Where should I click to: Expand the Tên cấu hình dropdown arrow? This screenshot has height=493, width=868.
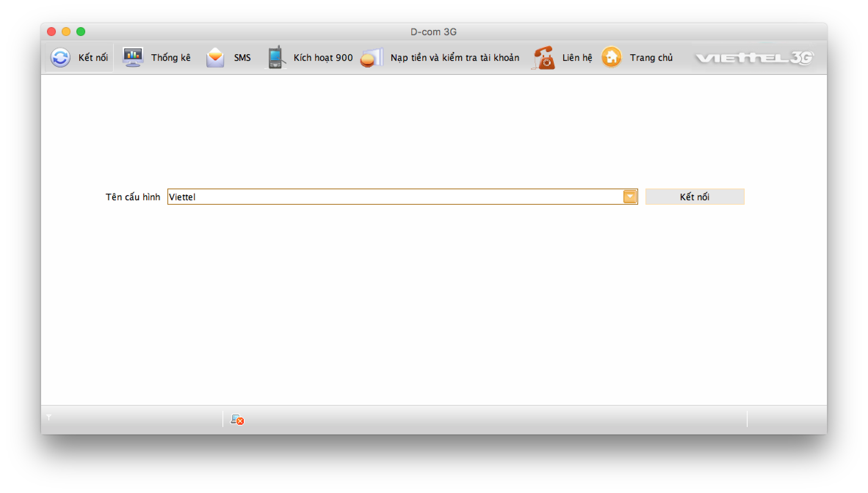[630, 197]
